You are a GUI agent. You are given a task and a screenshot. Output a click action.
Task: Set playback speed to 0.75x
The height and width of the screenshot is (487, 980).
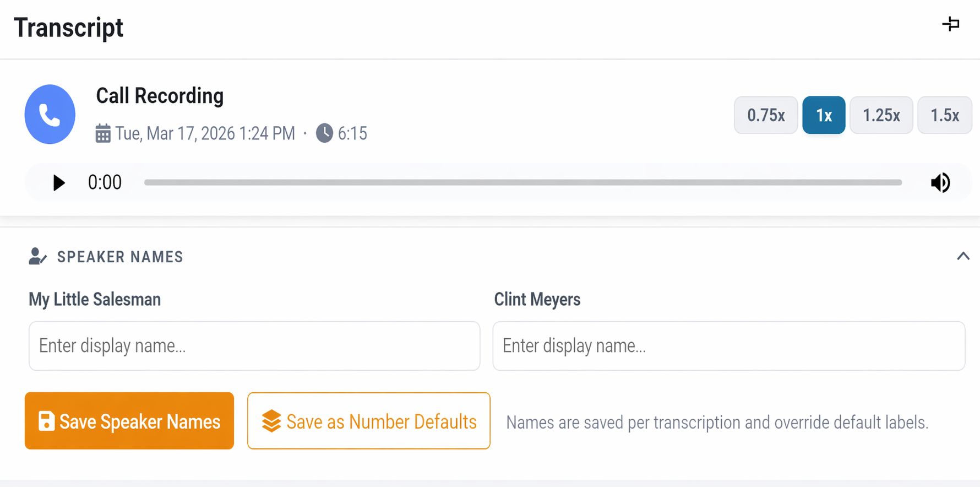coord(765,115)
